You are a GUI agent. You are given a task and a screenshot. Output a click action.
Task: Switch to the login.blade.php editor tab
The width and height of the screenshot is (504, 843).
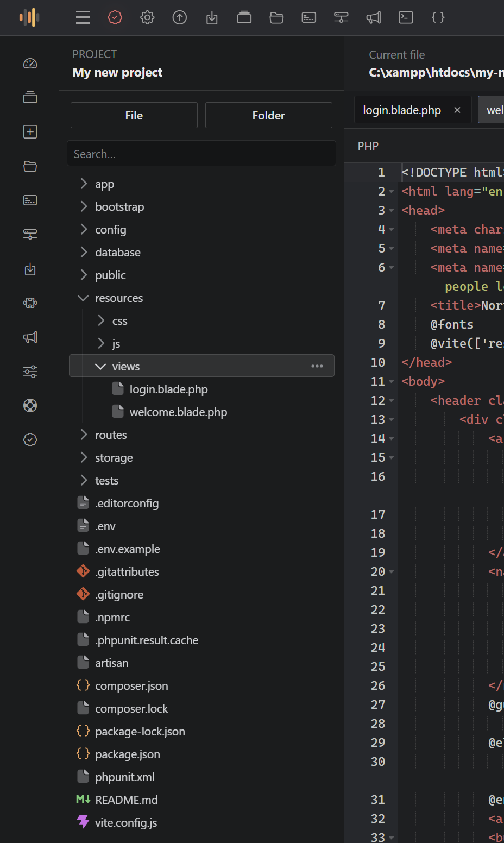point(402,110)
